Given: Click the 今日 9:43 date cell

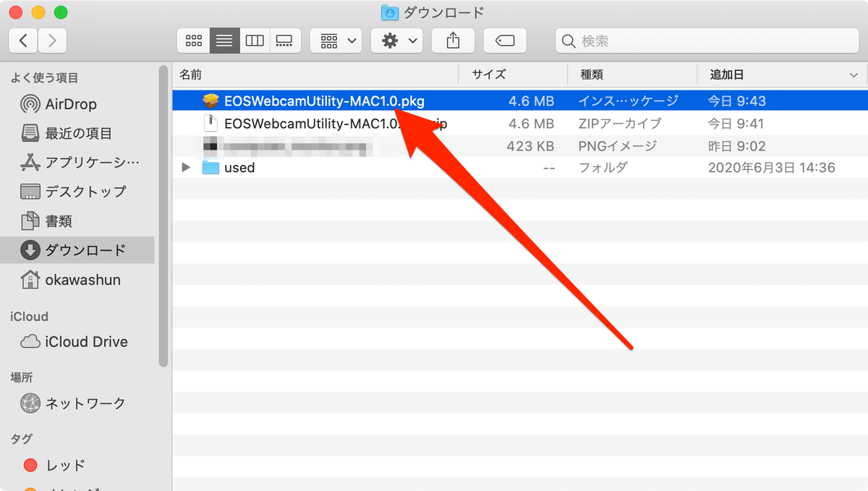Looking at the screenshot, I should 736,101.
